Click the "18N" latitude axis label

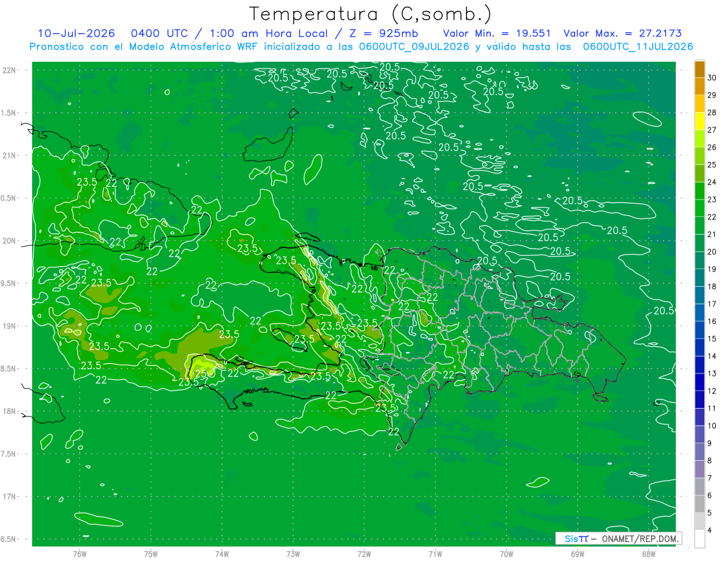pyautogui.click(x=10, y=411)
